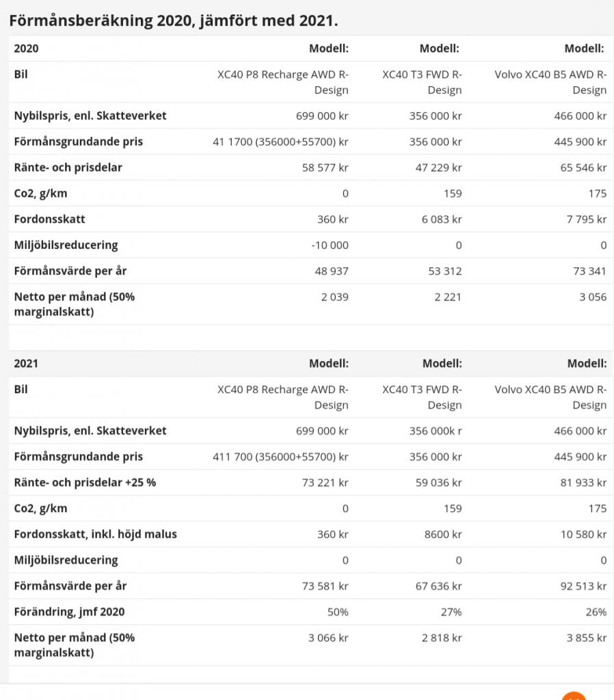
Task: Click Nybilspris row label in 2020 table
Action: pos(90,116)
